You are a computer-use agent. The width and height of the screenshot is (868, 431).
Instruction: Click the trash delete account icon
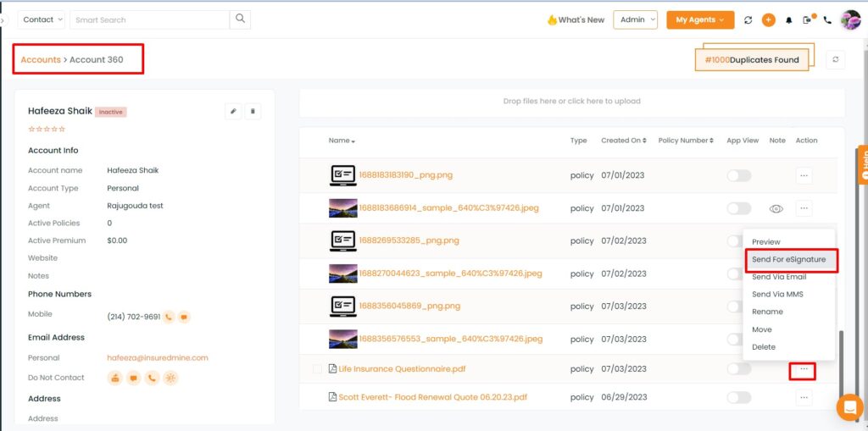tap(253, 111)
